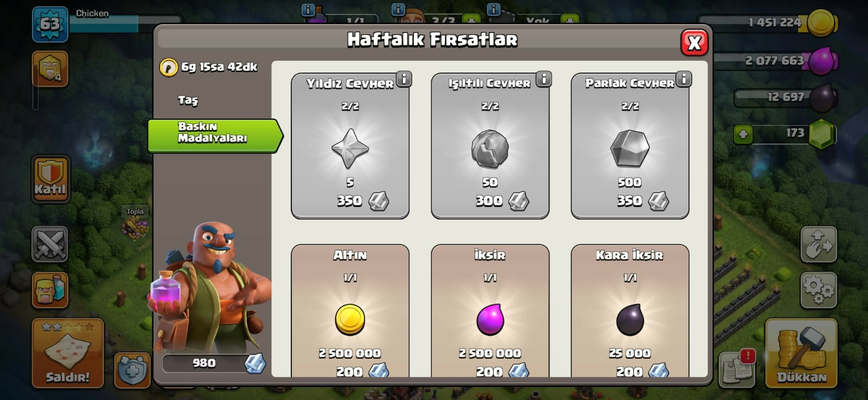Tap the Saldır attack map button
Screen dimensions: 868x400
click(x=68, y=353)
